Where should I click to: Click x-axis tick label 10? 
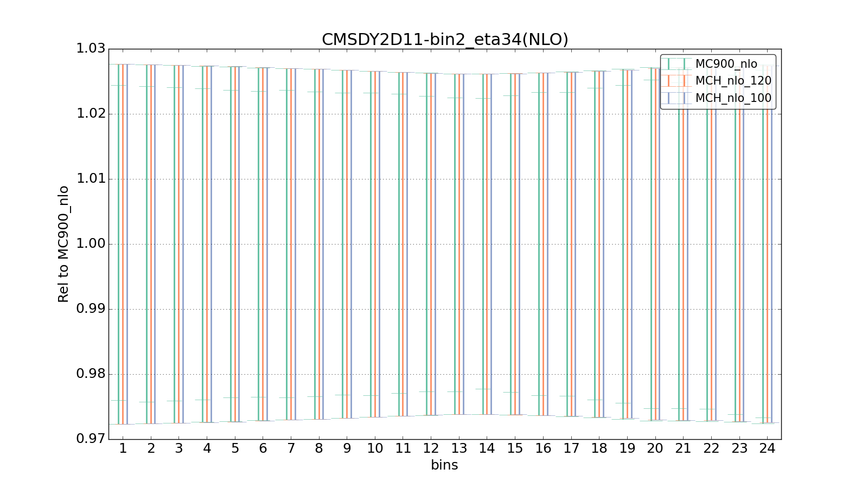point(375,449)
